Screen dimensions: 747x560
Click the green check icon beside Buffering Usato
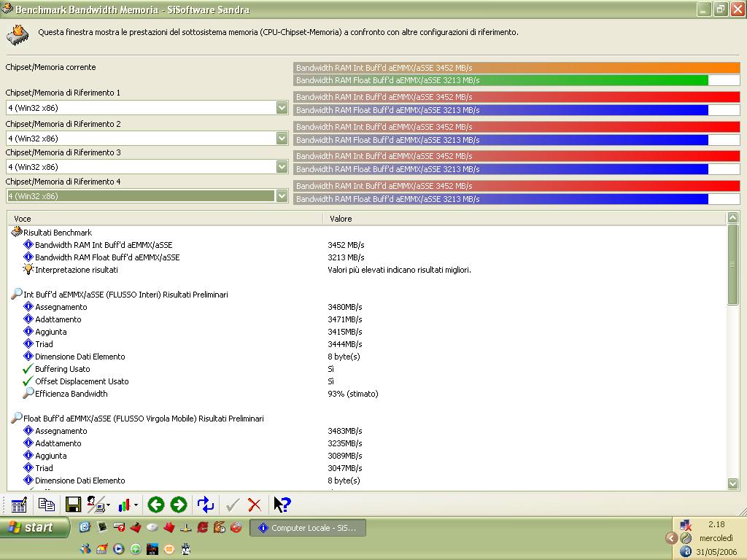click(28, 368)
